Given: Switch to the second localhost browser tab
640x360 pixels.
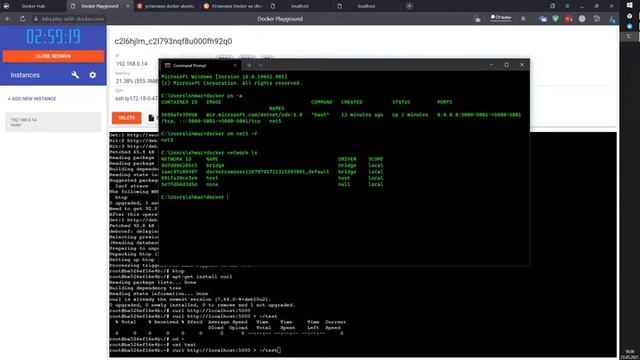Looking at the screenshot, I should click(x=367, y=6).
